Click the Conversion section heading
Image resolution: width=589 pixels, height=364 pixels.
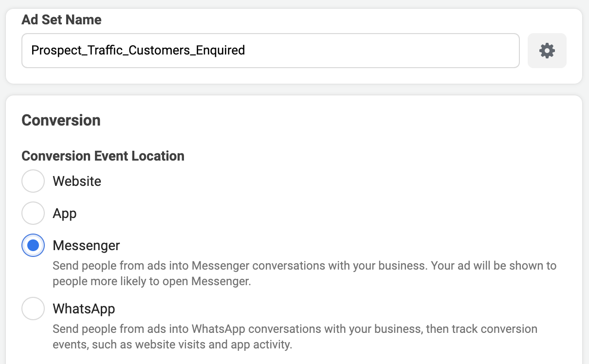61,120
